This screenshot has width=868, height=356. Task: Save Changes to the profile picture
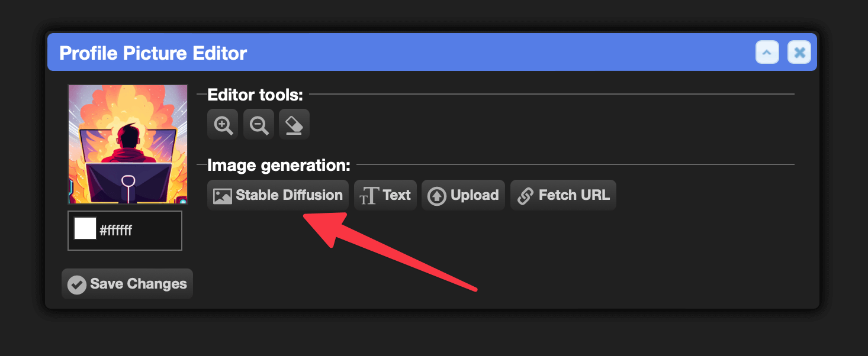click(x=127, y=284)
